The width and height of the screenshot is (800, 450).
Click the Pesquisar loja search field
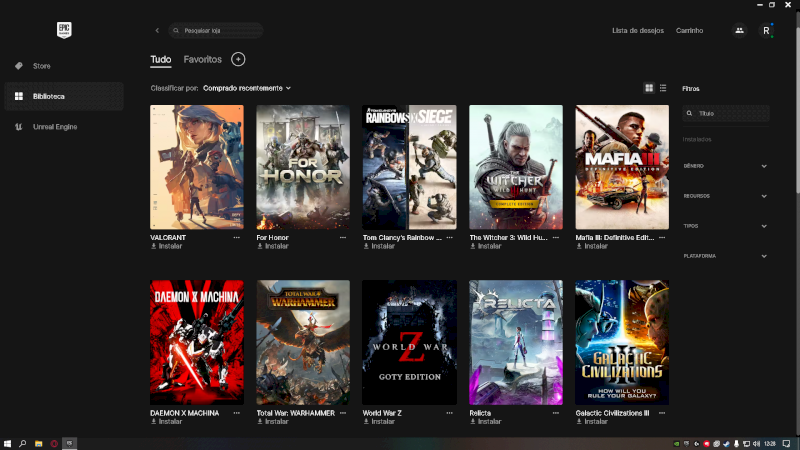point(216,31)
